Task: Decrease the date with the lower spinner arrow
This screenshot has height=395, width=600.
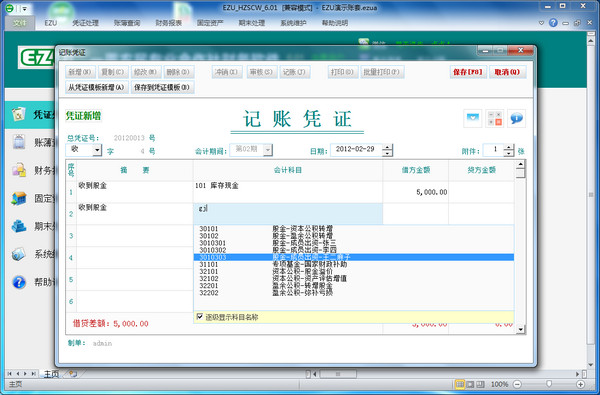Action: (387, 153)
